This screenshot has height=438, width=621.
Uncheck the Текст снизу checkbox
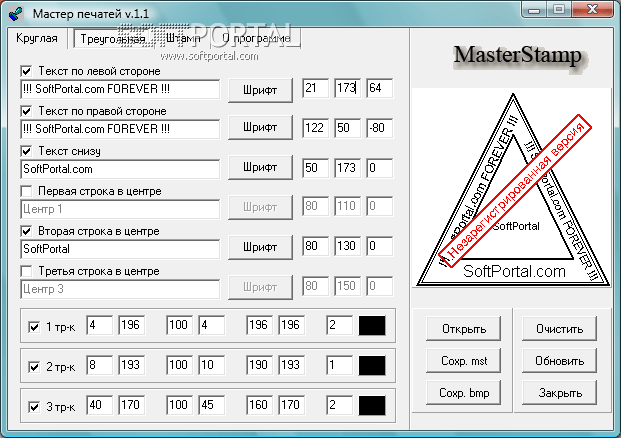26,151
